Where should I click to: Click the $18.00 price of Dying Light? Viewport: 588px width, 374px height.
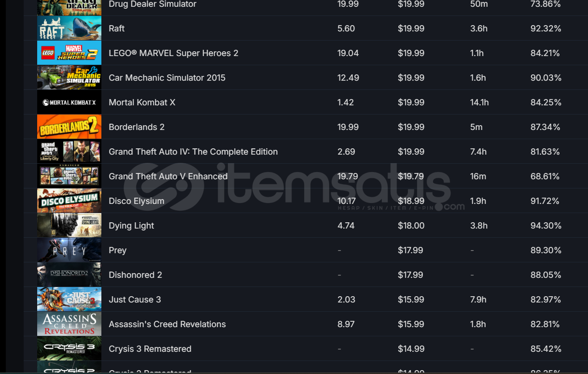pos(411,226)
